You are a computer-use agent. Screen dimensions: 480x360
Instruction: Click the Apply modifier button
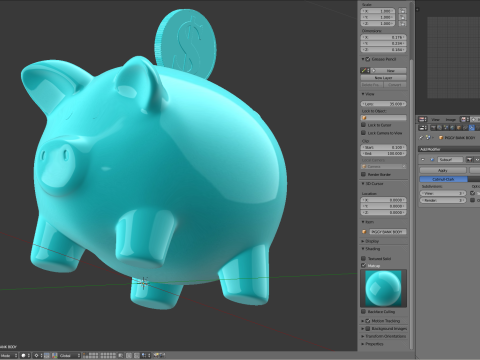point(443,170)
